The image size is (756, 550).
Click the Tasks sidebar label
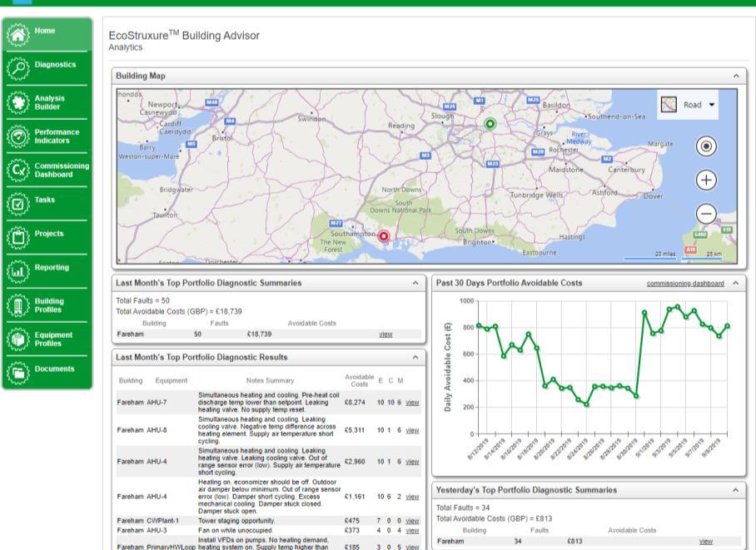tap(45, 200)
